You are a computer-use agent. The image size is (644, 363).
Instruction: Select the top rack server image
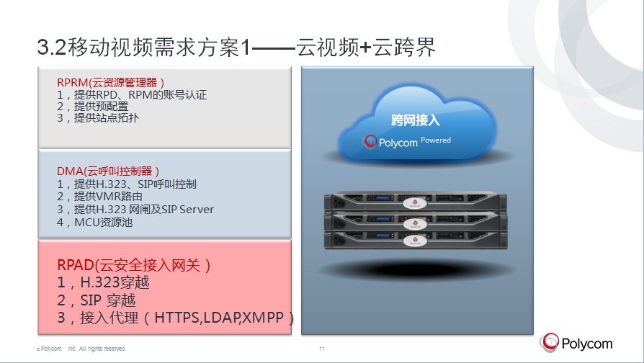[x=416, y=202]
